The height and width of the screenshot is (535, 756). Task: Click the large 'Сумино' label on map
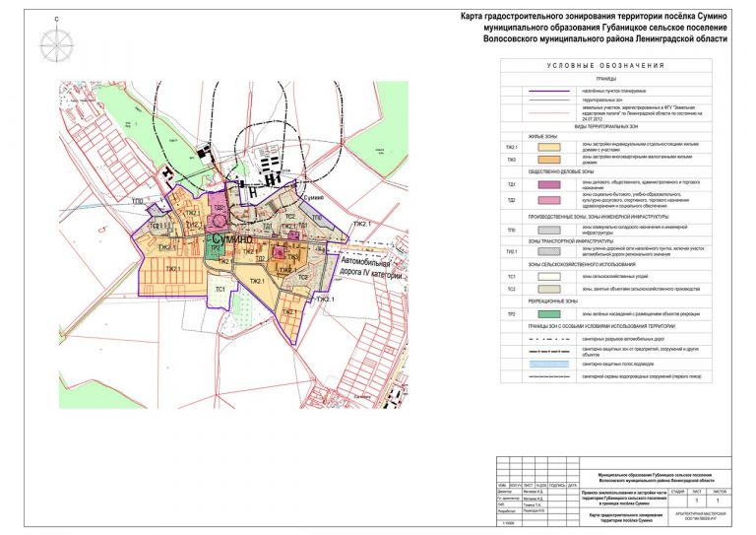(232, 239)
